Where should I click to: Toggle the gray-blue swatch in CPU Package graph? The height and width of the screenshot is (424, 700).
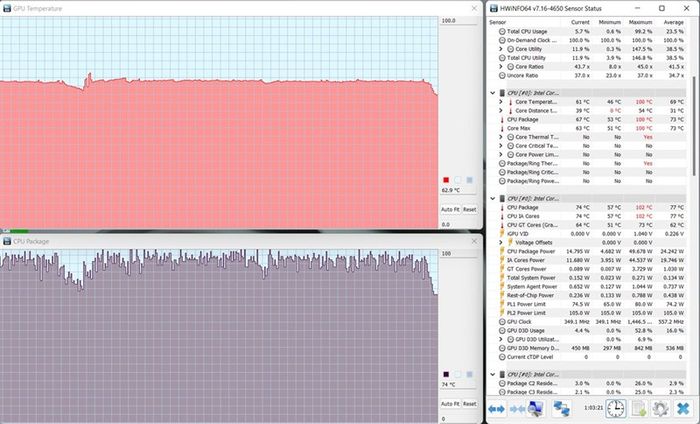(x=469, y=374)
